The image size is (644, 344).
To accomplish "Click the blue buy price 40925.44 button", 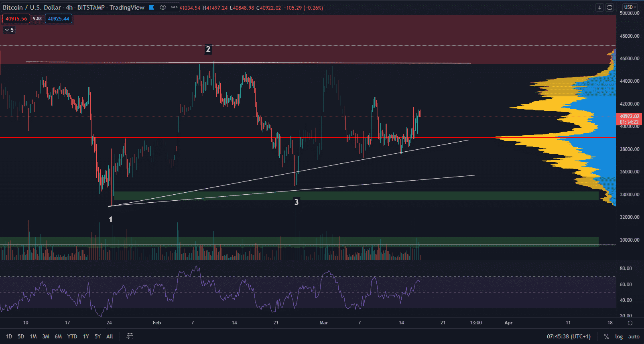I will pos(59,19).
